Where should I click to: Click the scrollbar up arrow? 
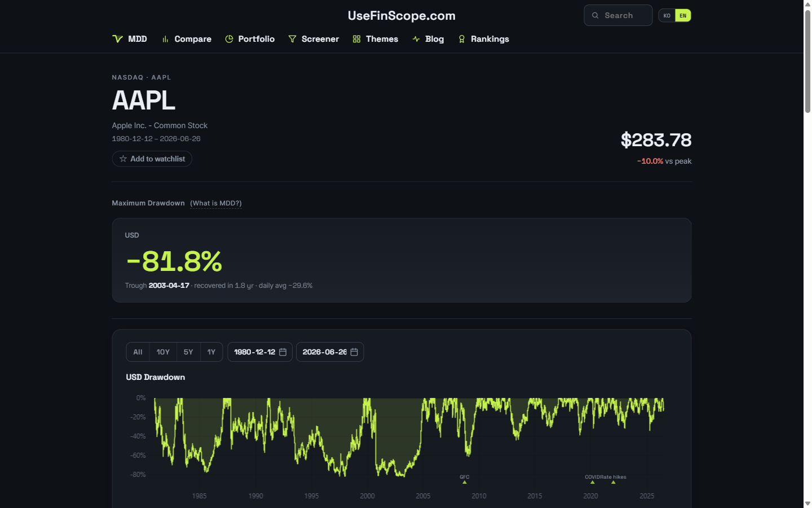(x=807, y=4)
